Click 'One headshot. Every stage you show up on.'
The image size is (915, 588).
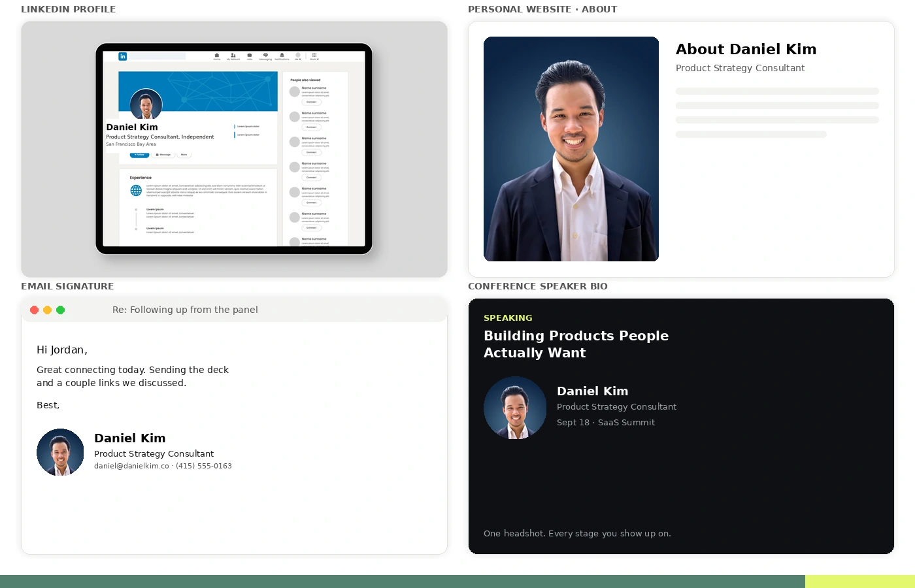pos(577,533)
